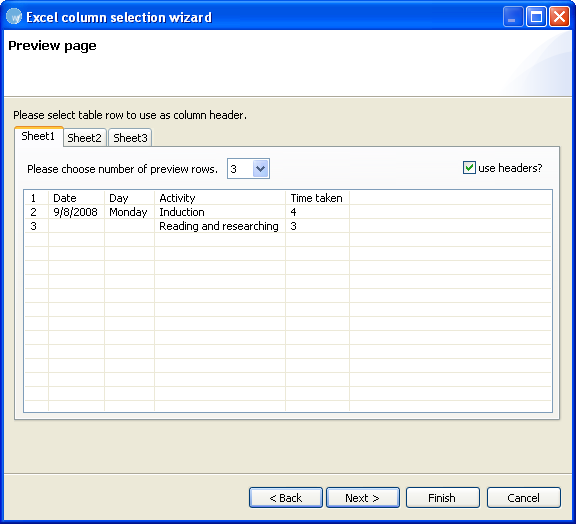Select row 2 containing Monday Induction
The image size is (576, 524).
tap(288, 212)
